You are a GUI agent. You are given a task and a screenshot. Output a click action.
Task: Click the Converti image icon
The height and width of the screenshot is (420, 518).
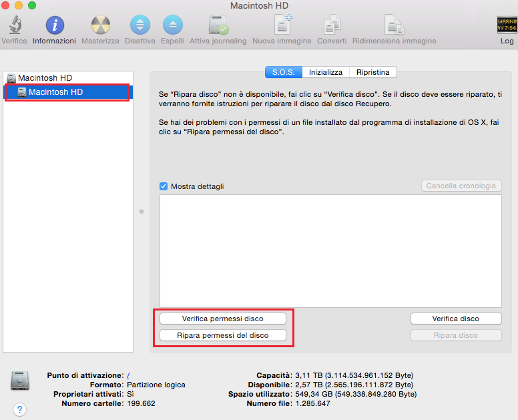[x=332, y=25]
